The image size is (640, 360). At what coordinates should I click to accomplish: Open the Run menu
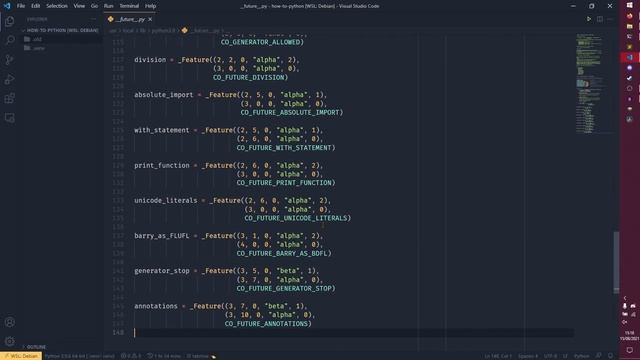tap(109, 6)
